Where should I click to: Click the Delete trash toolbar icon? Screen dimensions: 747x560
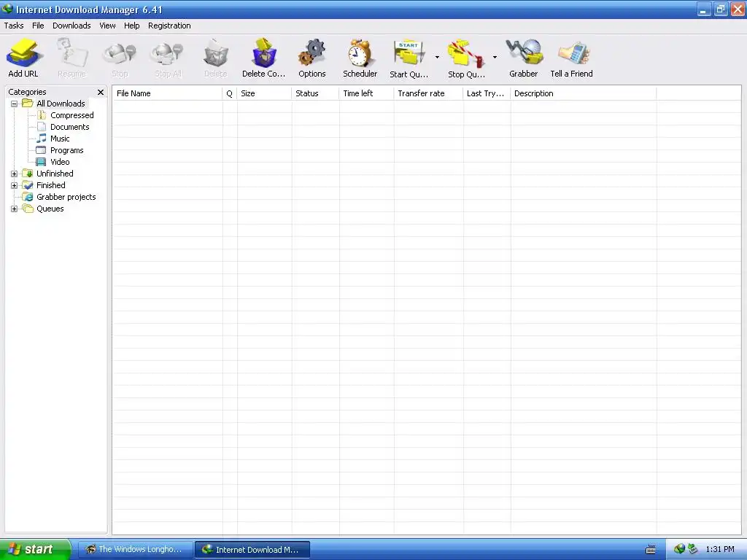pos(216,53)
